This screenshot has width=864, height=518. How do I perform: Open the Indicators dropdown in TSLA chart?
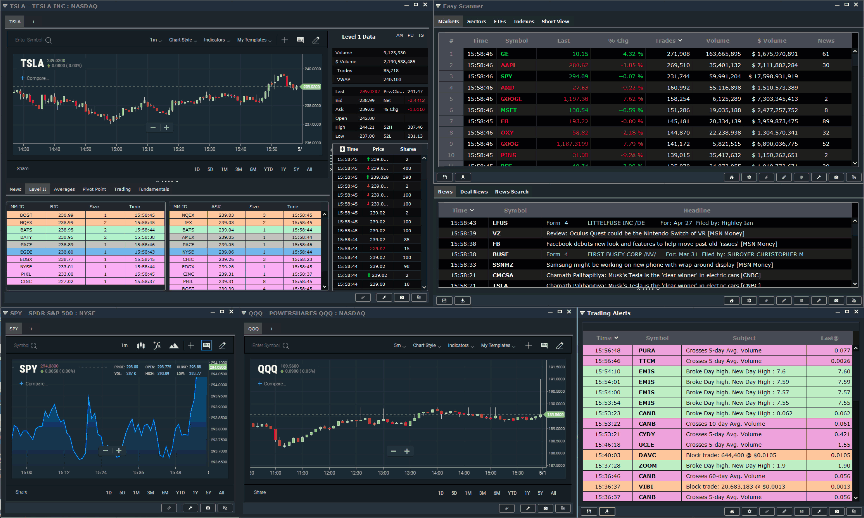point(216,40)
